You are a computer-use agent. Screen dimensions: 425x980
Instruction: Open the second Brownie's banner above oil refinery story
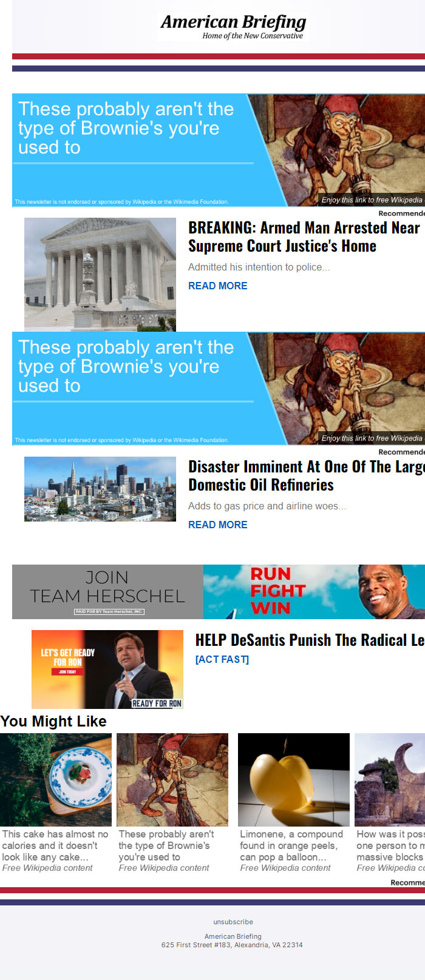pyautogui.click(x=219, y=389)
